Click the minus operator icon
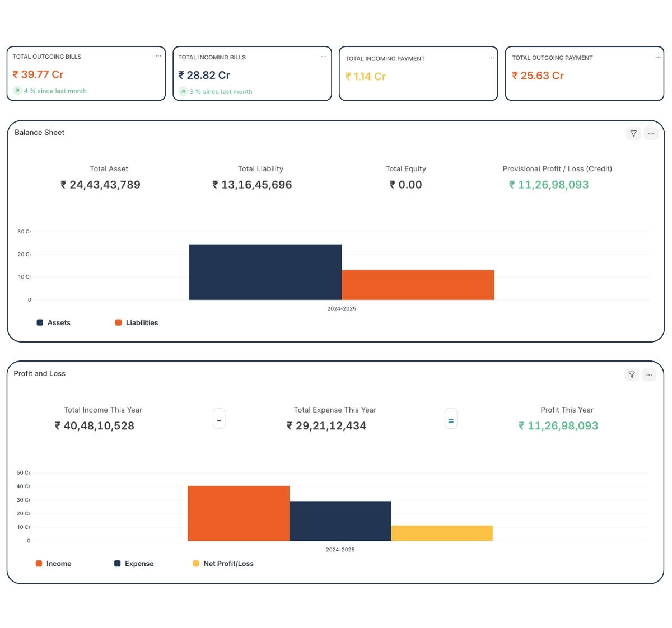The width and height of the screenshot is (672, 628). 219,420
